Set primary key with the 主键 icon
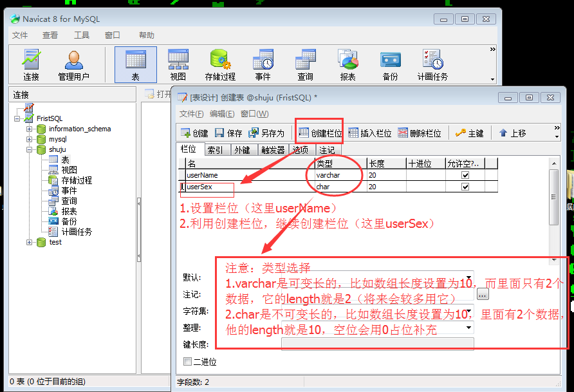The width and height of the screenshot is (574, 392). (x=469, y=133)
